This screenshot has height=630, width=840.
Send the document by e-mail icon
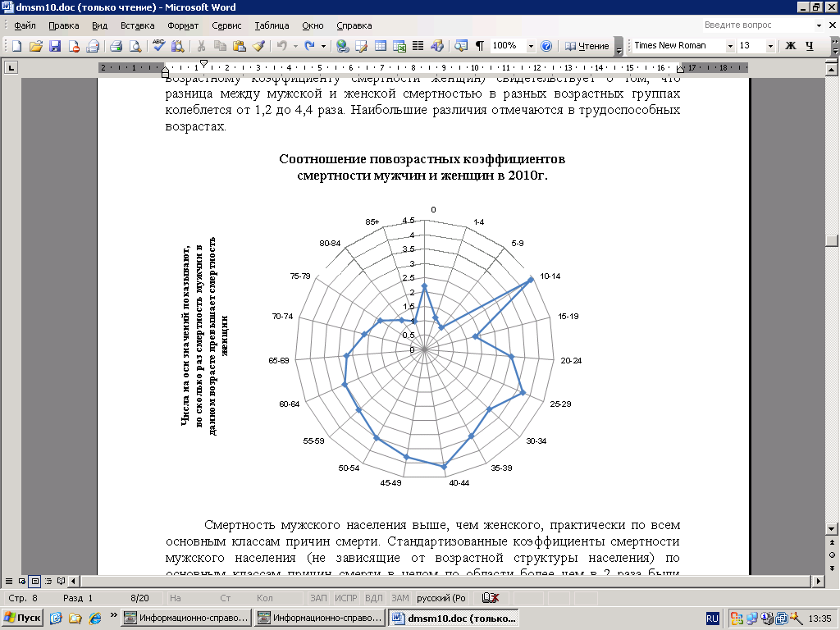pos(93,46)
